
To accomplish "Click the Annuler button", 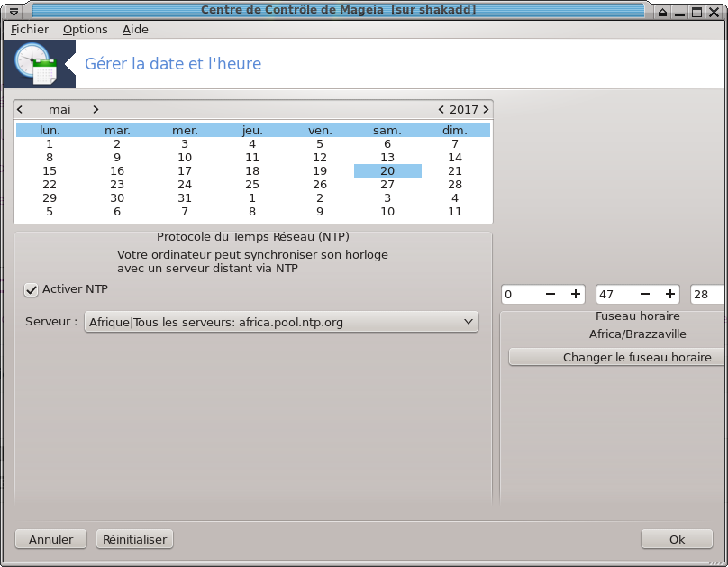I will [51, 539].
